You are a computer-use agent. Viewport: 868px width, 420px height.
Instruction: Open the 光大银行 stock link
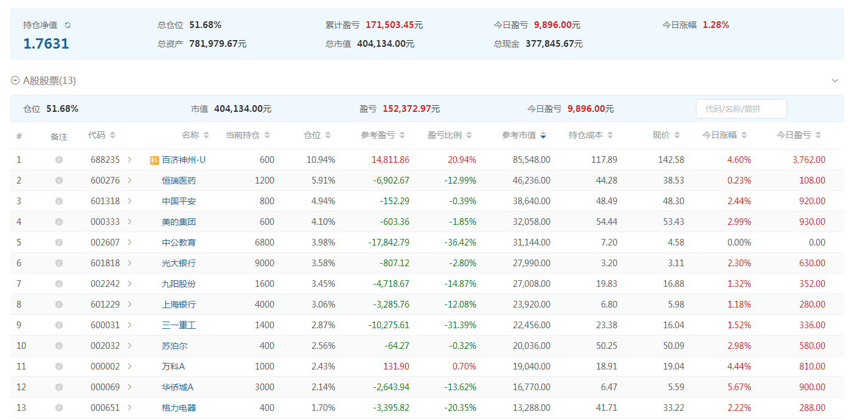(179, 263)
